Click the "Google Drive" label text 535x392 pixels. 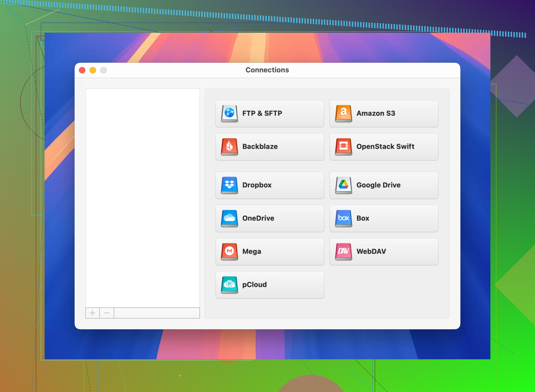(x=378, y=185)
